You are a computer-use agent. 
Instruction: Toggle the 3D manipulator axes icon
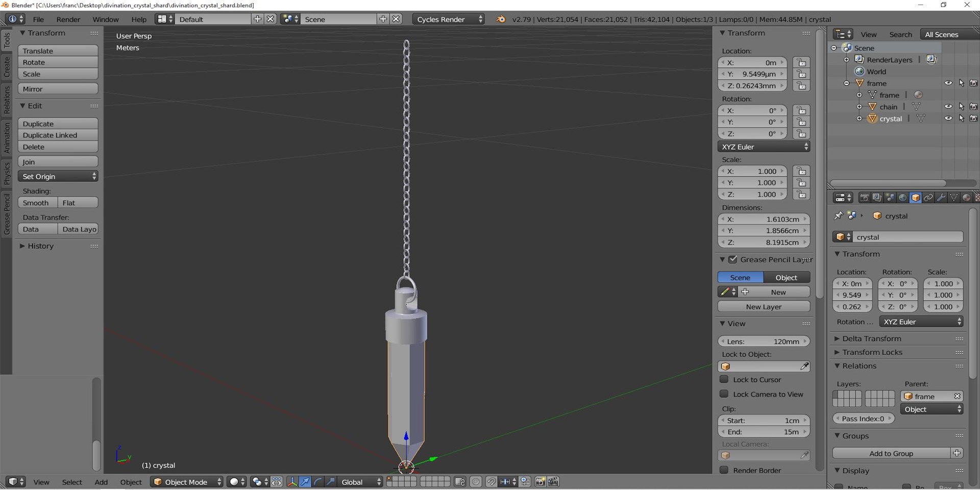coord(292,482)
